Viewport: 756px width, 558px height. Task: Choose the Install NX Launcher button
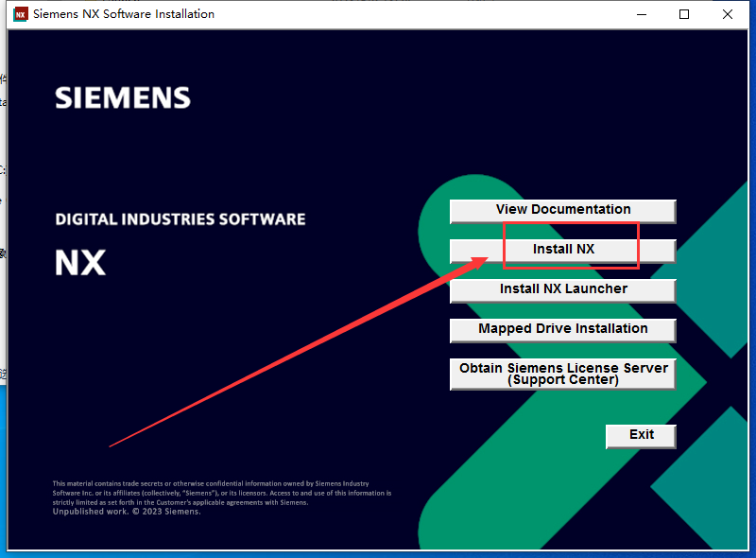point(562,289)
